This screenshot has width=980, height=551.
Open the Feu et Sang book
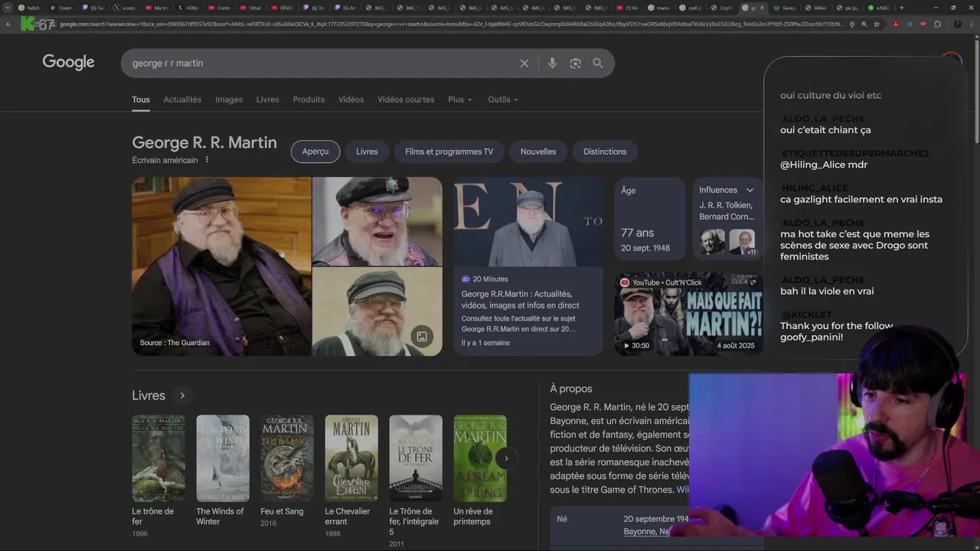(x=286, y=458)
